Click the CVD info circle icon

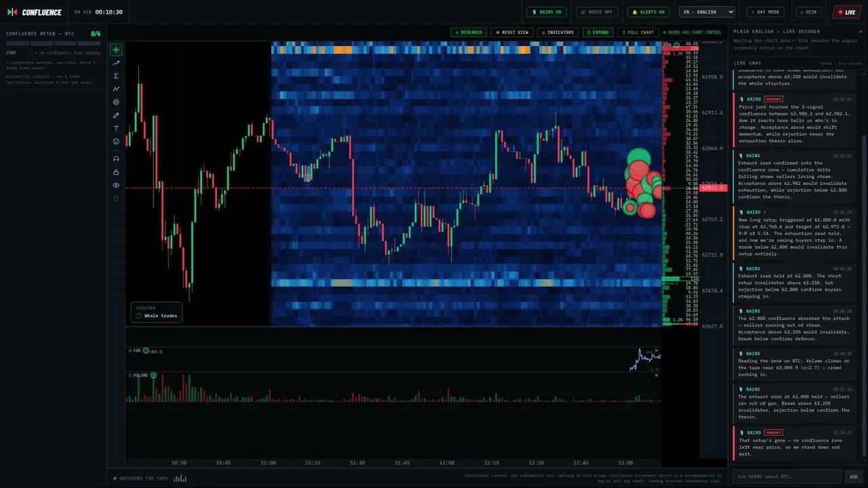145,350
